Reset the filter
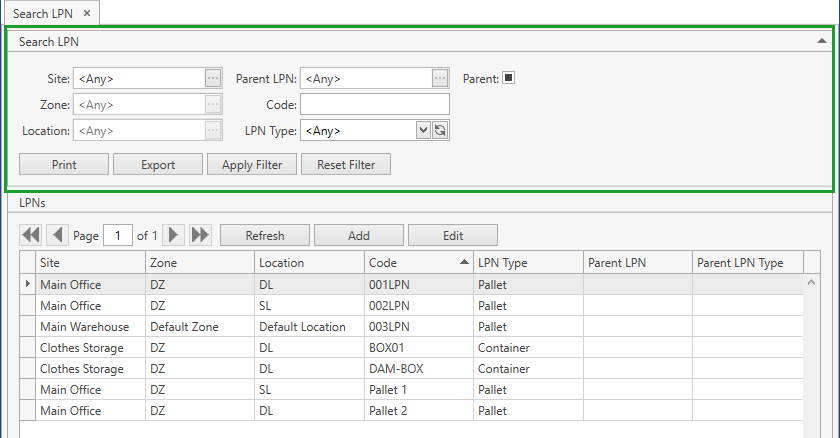 click(x=346, y=164)
